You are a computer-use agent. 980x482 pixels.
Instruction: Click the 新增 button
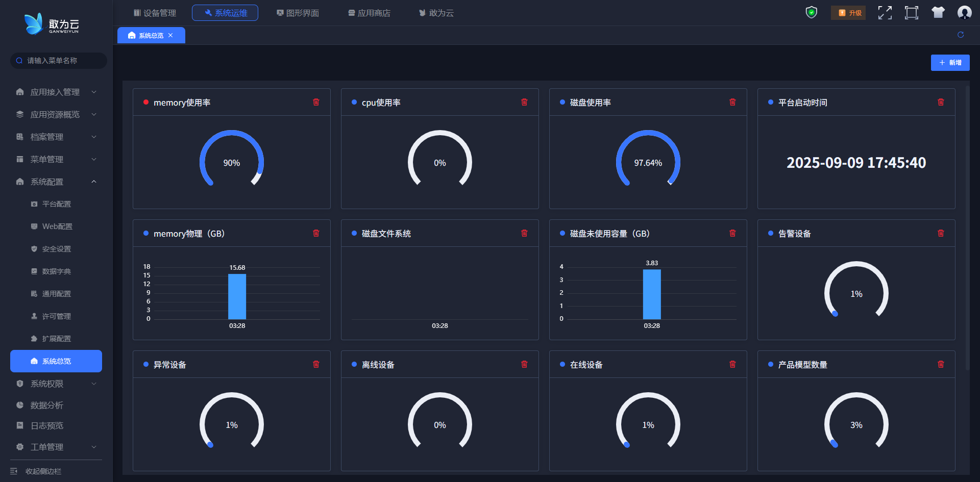pyautogui.click(x=950, y=63)
